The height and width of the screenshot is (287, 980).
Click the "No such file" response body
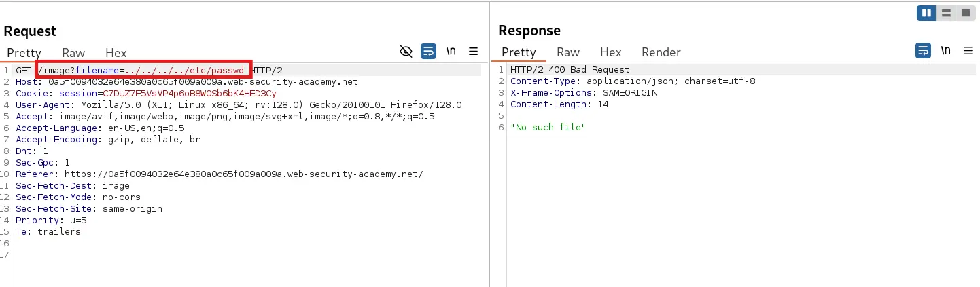click(x=548, y=128)
